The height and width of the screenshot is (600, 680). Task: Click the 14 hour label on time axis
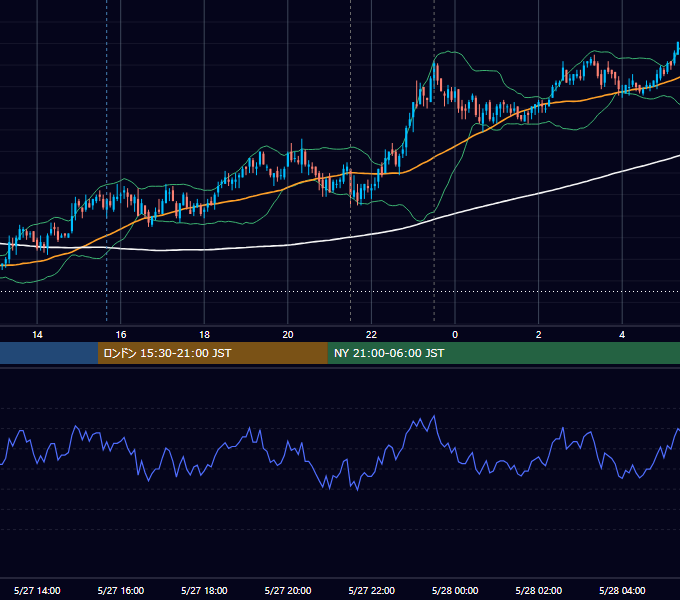tap(37, 335)
